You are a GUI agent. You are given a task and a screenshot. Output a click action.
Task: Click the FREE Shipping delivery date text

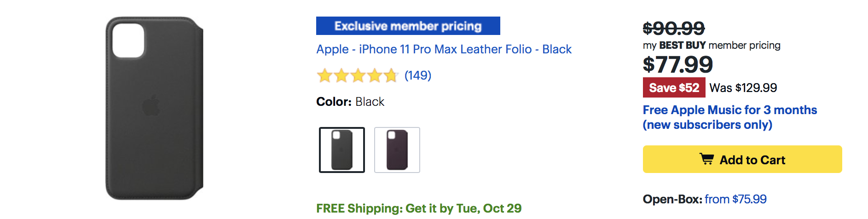click(x=418, y=208)
